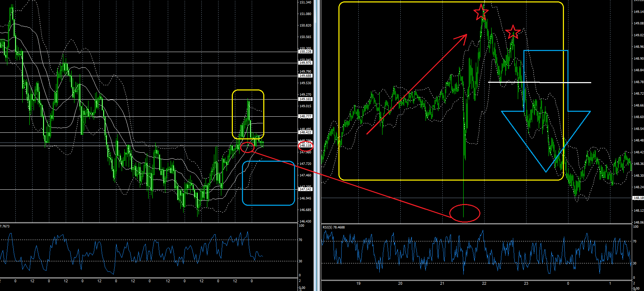Click the 146.945 value on left price axis
The height and width of the screenshot is (291, 644).
(305, 198)
